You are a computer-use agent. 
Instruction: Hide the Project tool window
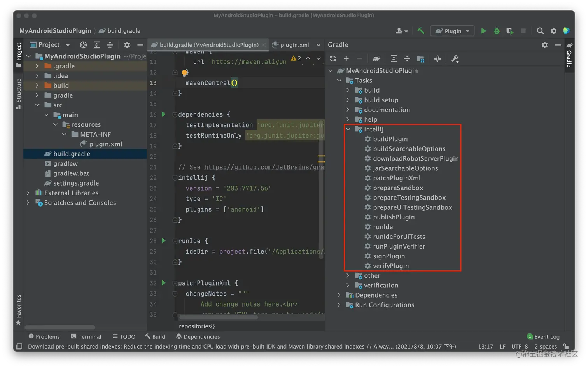pyautogui.click(x=140, y=45)
